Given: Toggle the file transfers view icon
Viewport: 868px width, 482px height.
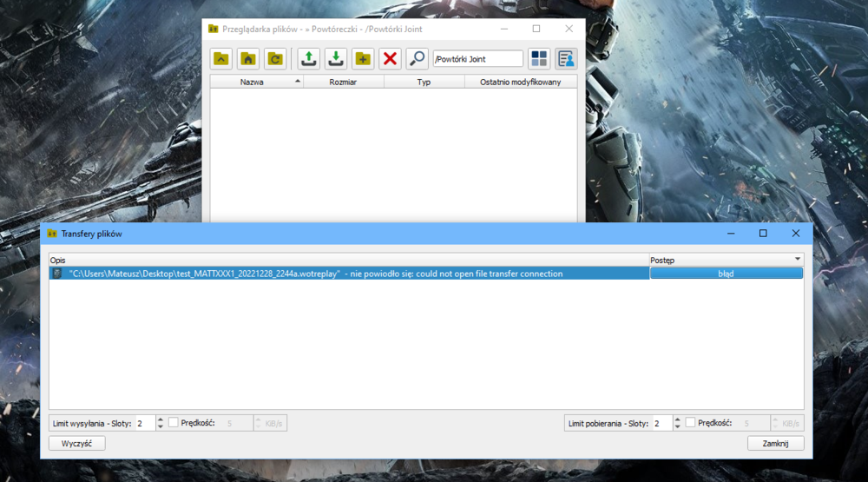Looking at the screenshot, I should 566,59.
